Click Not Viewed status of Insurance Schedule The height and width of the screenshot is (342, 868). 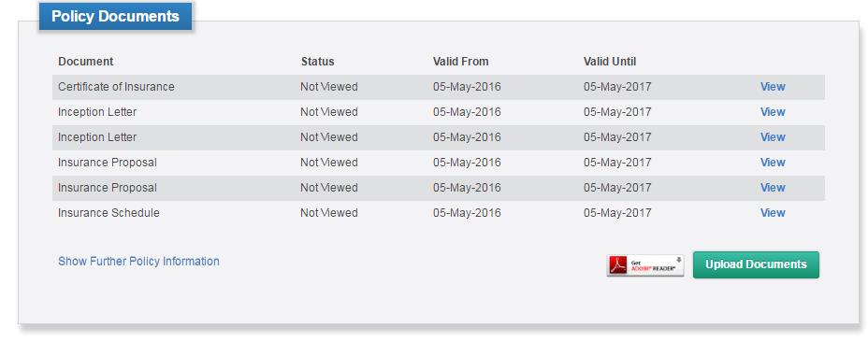(329, 213)
